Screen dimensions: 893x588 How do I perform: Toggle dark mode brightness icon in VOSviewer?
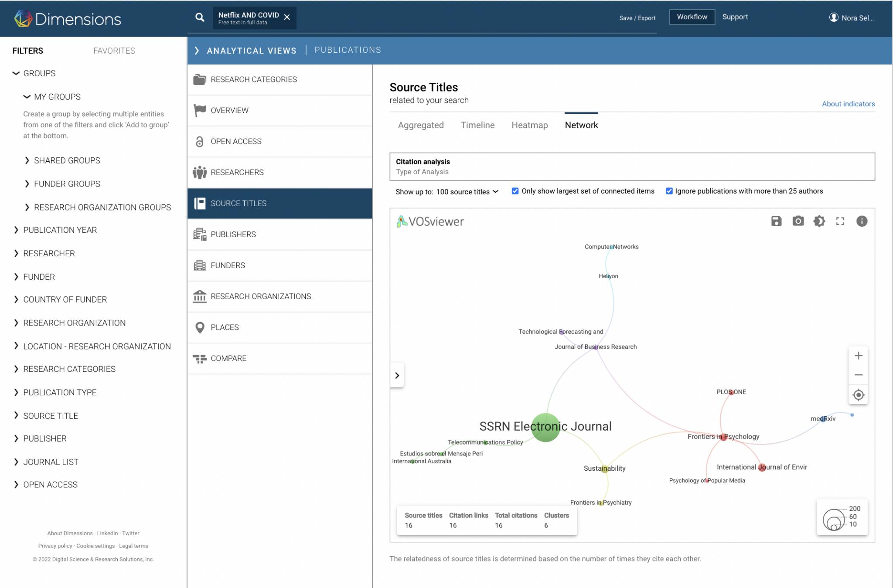click(x=819, y=221)
